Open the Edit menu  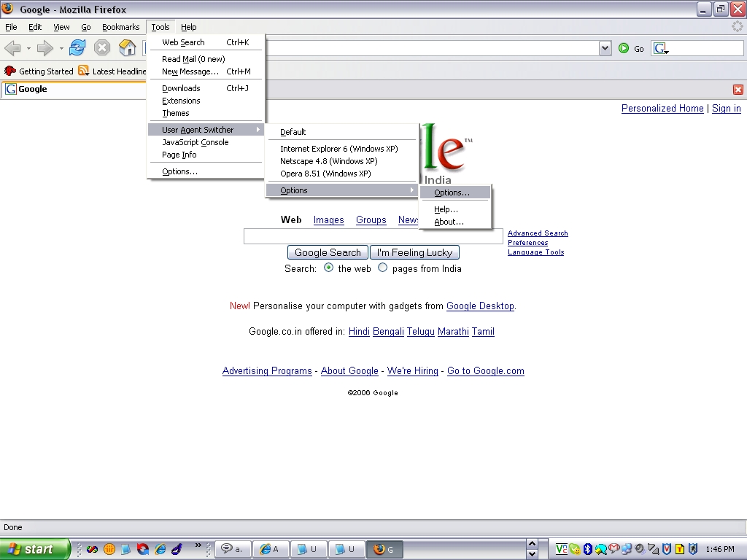pos(35,27)
